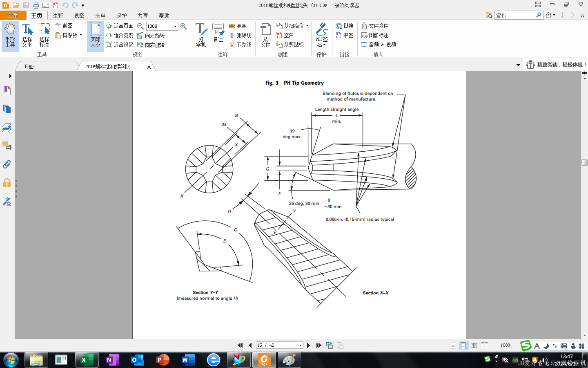Create PDF From Clipboard (从剪贴板)

(x=290, y=45)
